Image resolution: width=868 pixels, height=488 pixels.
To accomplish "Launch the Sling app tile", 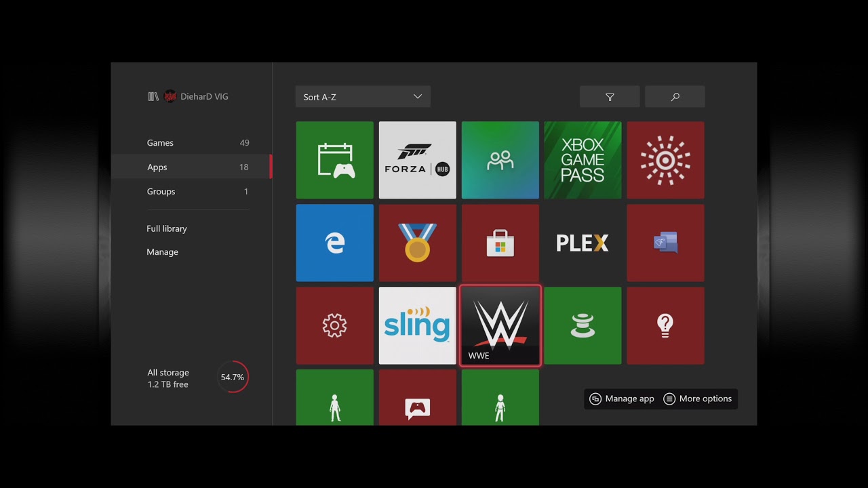I will point(417,325).
